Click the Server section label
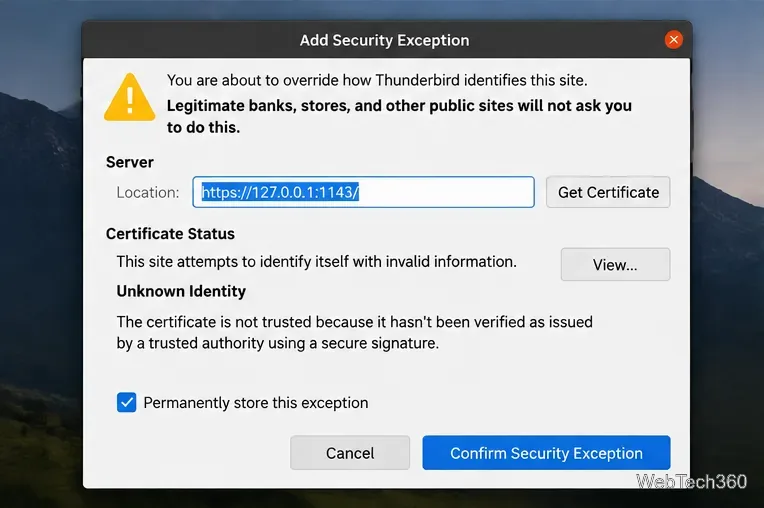This screenshot has height=508, width=764. (130, 162)
